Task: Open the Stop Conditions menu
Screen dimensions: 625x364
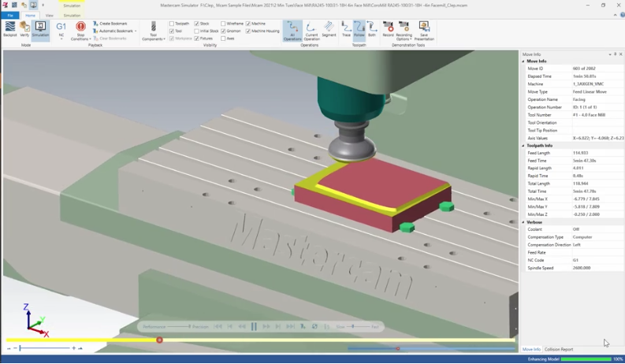Action: click(x=81, y=31)
